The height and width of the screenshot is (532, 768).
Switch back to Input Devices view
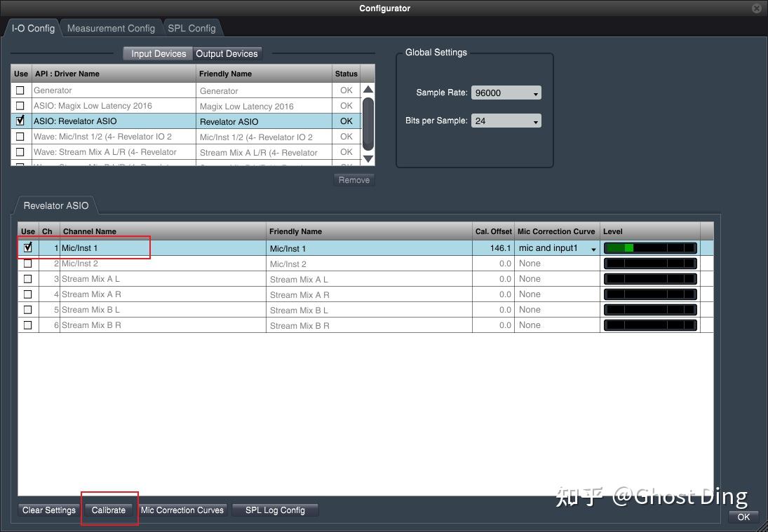pyautogui.click(x=157, y=53)
